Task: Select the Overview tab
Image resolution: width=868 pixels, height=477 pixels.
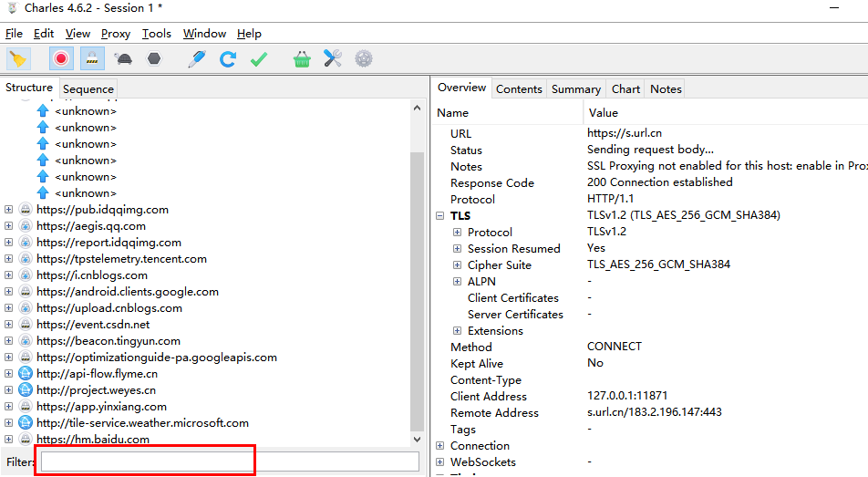Action: pos(461,88)
